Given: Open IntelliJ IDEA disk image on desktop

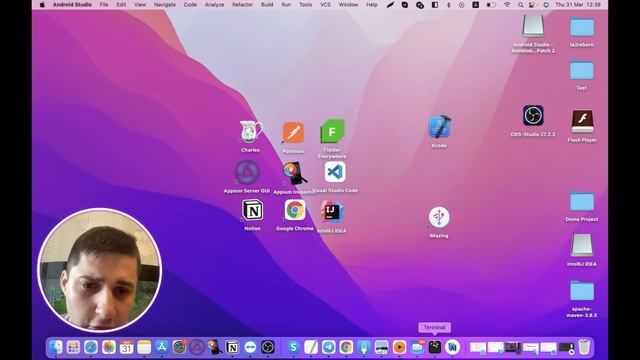Looking at the screenshot, I should point(582,246).
